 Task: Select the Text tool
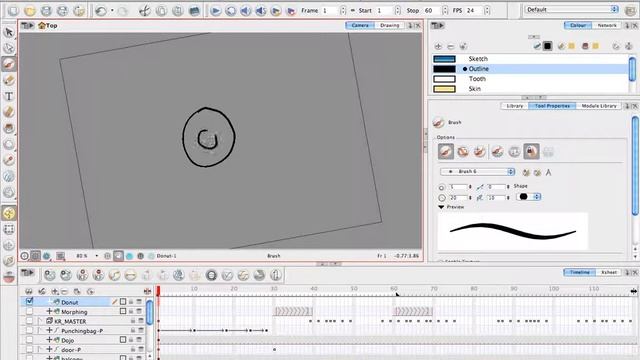(9, 96)
